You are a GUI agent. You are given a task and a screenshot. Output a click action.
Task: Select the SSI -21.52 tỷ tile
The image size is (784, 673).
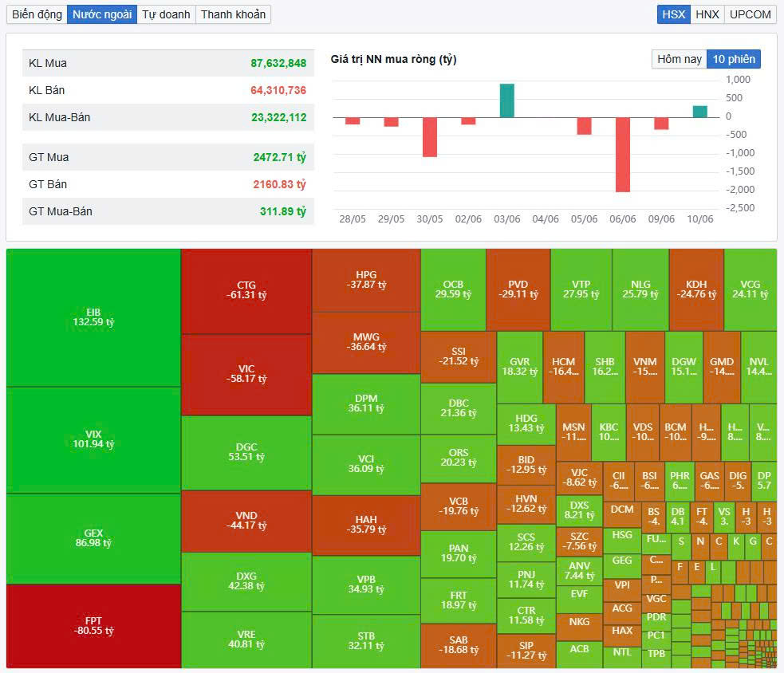pos(459,357)
